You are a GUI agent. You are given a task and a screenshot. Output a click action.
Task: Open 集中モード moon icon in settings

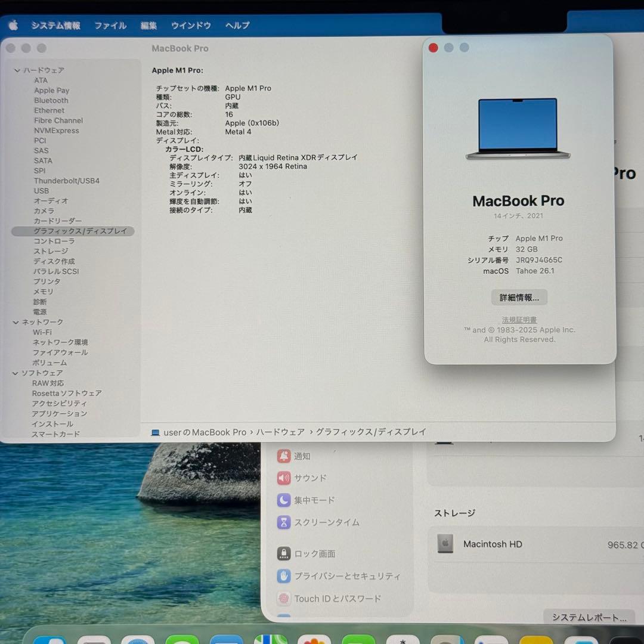click(284, 500)
